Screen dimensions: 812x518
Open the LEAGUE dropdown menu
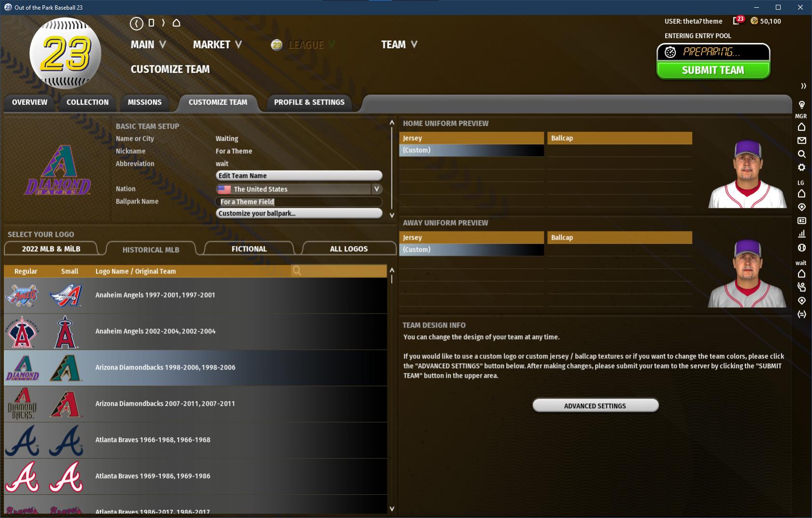tap(312, 45)
